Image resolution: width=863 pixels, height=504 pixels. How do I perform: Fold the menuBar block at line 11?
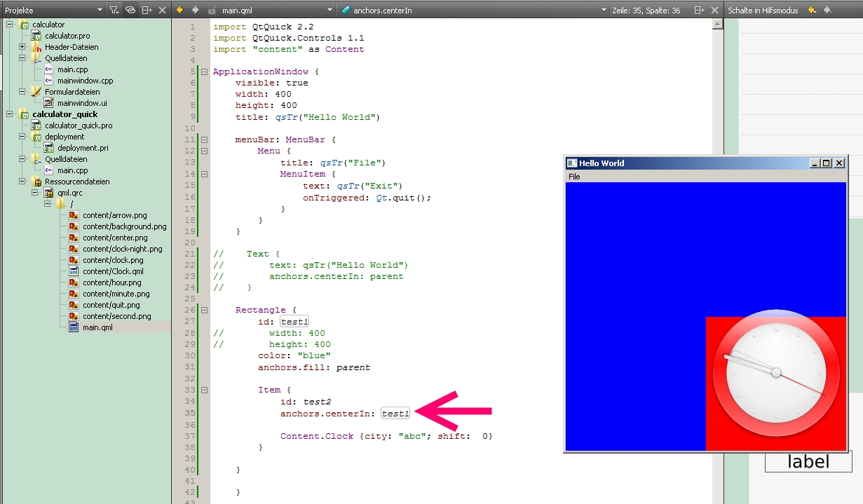(x=205, y=139)
